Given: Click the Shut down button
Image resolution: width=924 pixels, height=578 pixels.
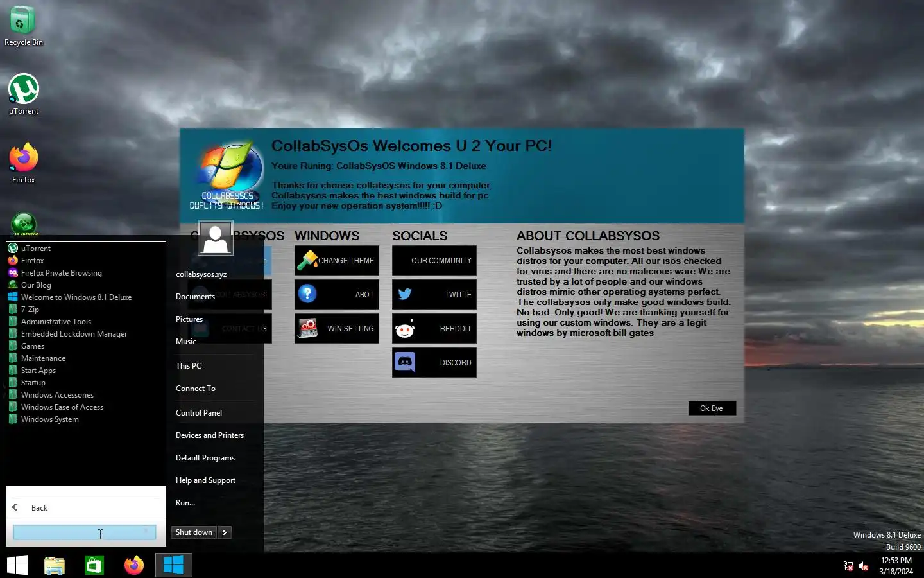Looking at the screenshot, I should pos(194,532).
